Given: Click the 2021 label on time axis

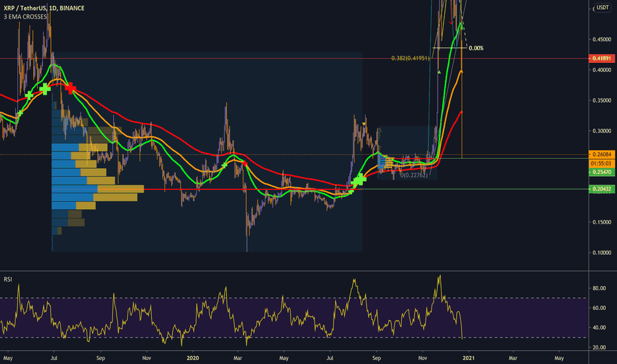Looking at the screenshot, I should point(468,357).
